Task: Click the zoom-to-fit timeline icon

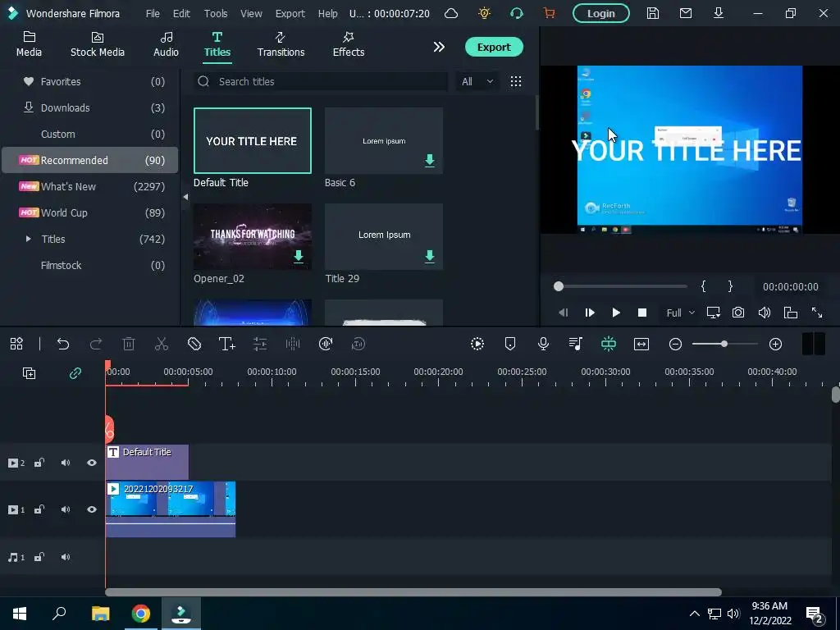Action: (x=641, y=344)
